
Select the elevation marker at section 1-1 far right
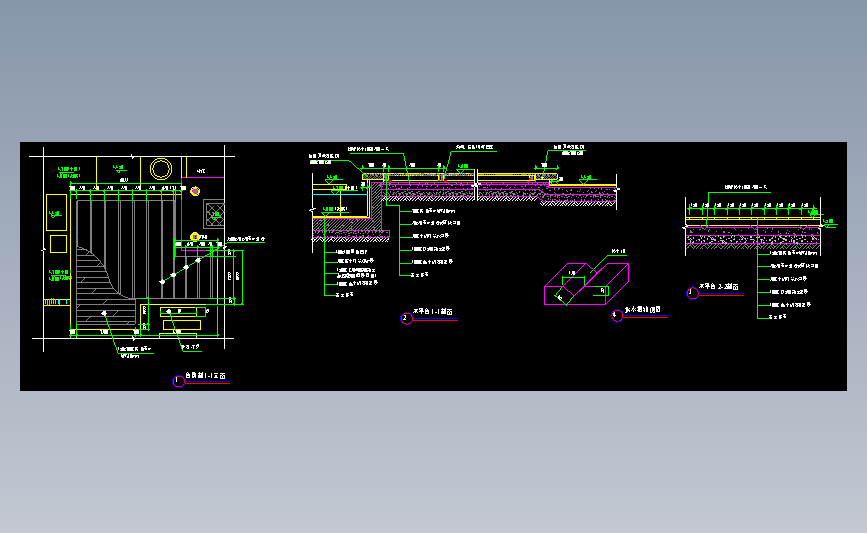587,179
